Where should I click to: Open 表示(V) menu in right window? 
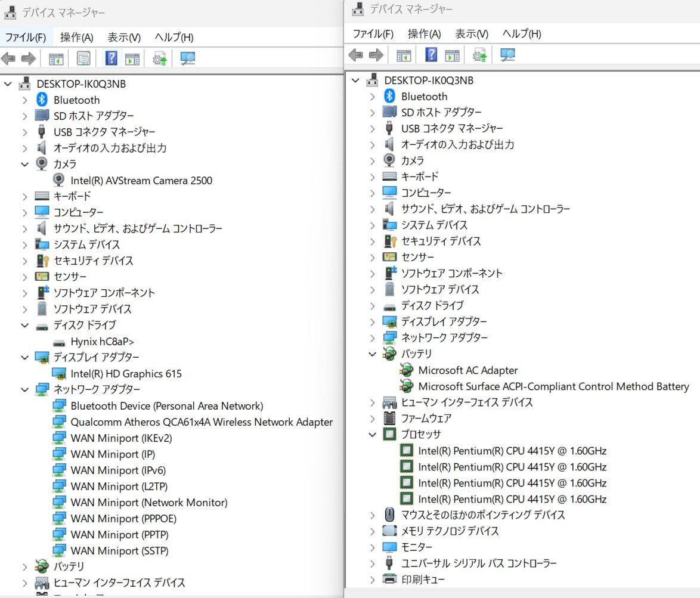tap(472, 34)
